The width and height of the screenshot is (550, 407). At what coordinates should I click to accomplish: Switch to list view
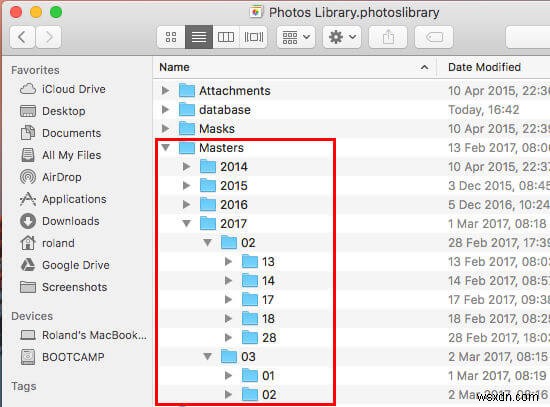coord(199,37)
